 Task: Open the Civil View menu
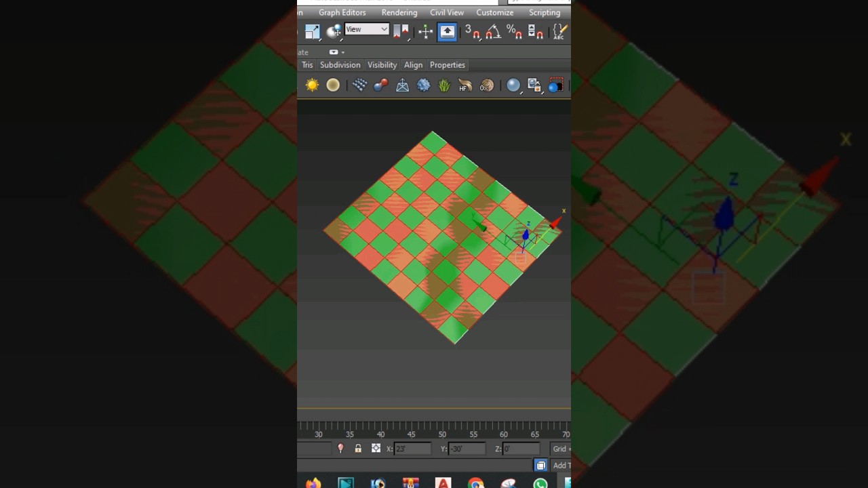(447, 12)
